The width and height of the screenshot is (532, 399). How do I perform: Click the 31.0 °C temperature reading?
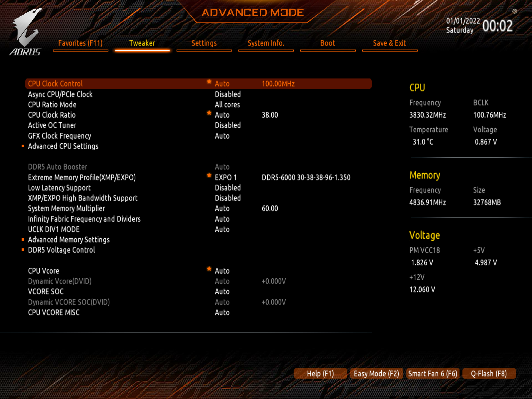coord(423,142)
